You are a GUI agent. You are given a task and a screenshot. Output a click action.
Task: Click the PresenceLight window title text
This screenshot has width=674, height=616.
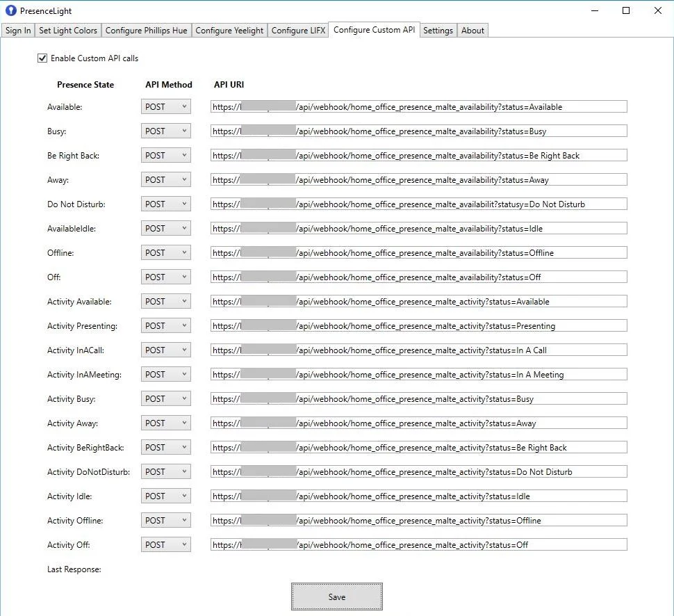click(x=46, y=10)
